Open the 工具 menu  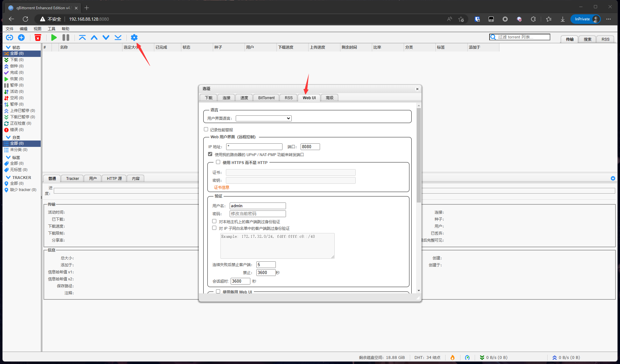click(52, 29)
